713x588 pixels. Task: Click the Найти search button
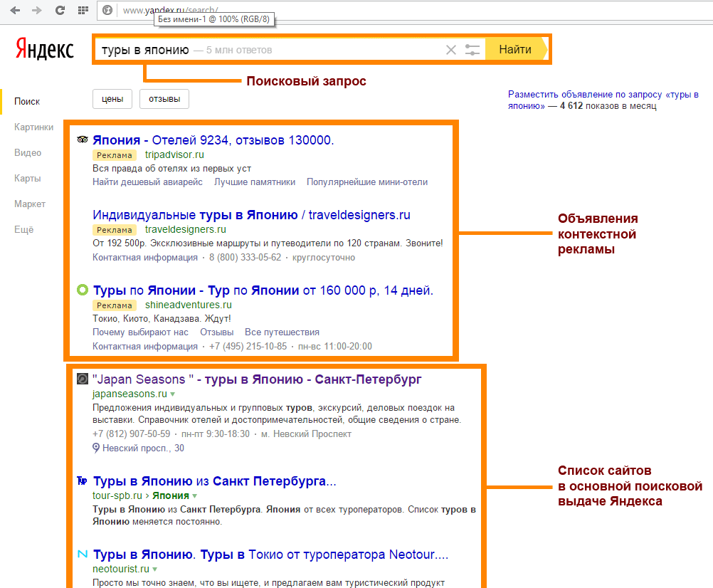pyautogui.click(x=516, y=49)
